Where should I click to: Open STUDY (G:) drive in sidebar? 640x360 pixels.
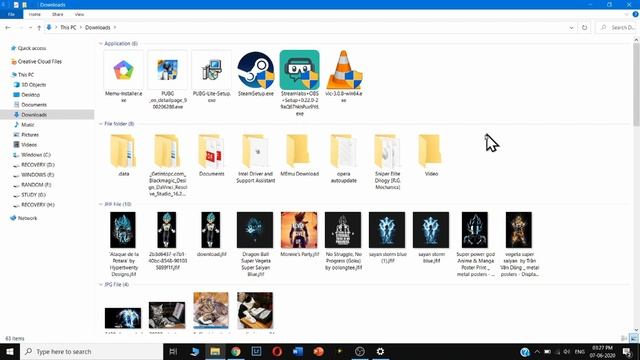(x=33, y=195)
